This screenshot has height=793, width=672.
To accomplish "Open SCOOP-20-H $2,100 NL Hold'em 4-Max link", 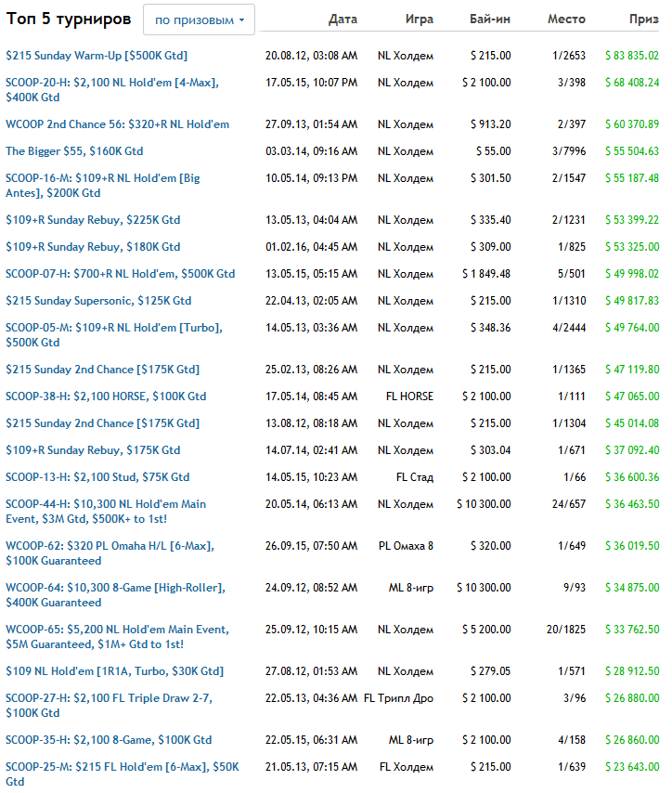I will tap(111, 83).
